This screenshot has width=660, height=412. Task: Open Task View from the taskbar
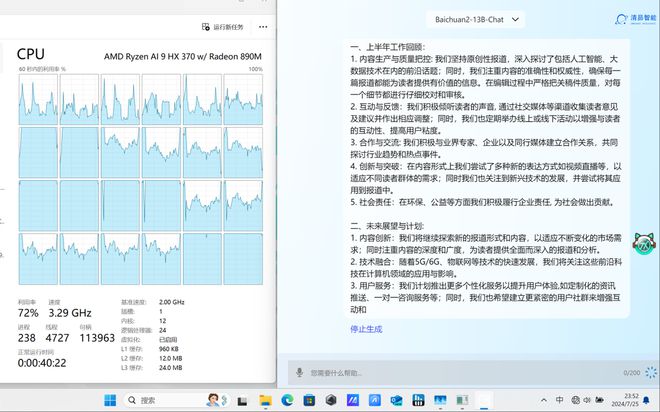(242, 401)
